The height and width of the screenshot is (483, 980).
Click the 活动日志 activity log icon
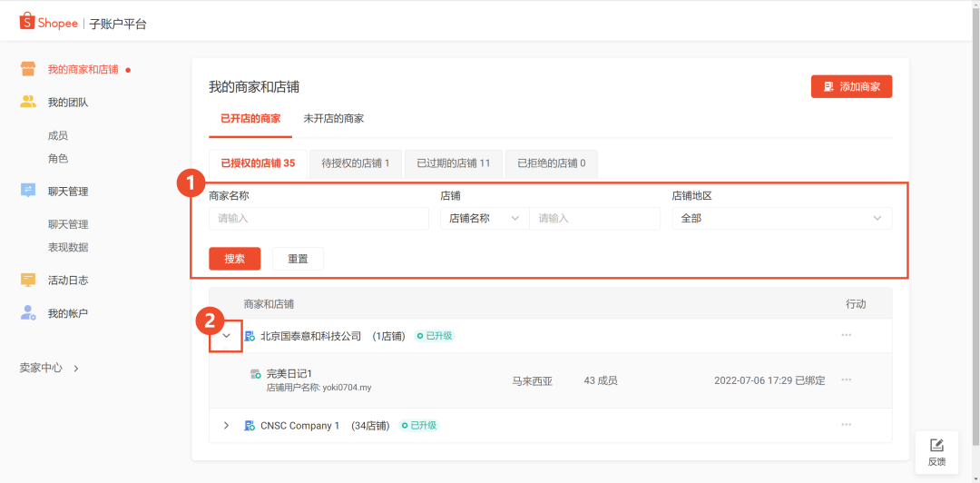[28, 280]
